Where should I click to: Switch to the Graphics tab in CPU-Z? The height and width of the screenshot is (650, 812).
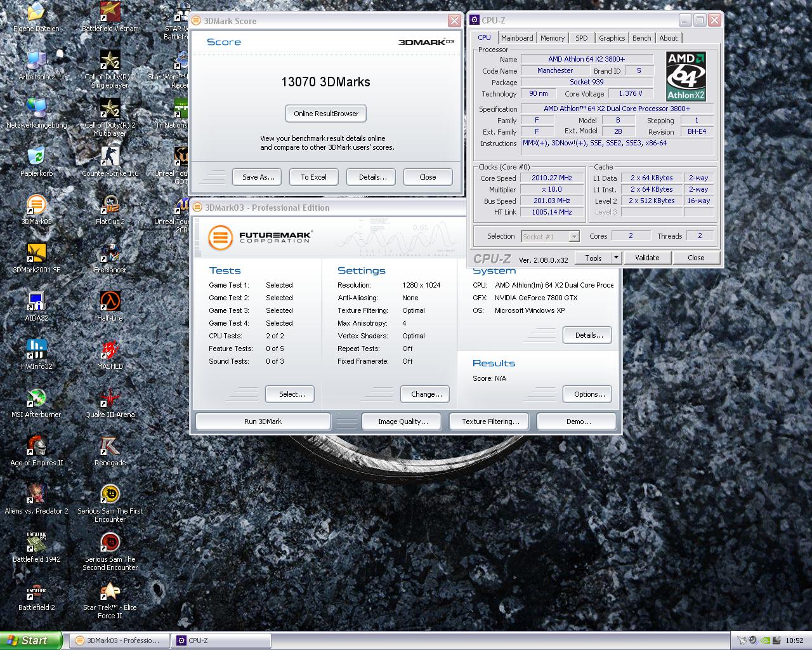point(612,38)
